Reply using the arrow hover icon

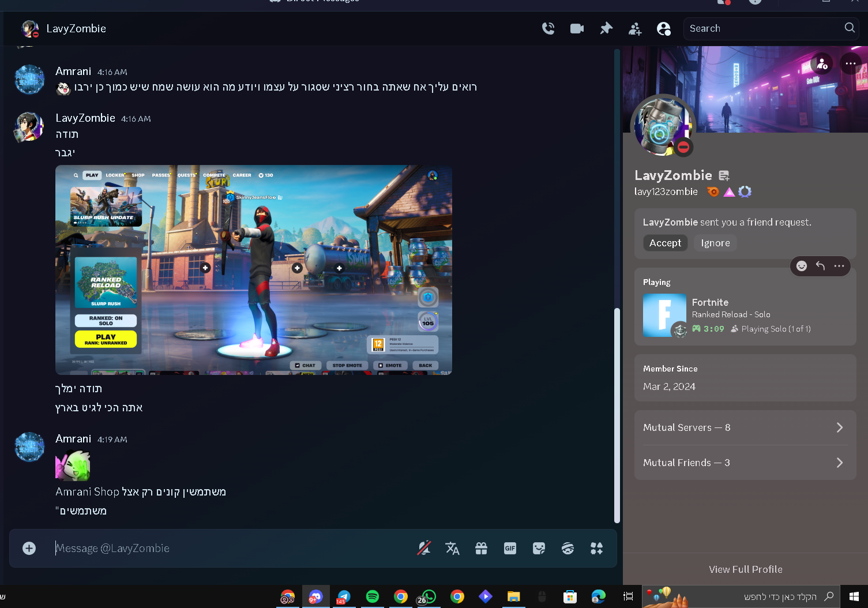[x=820, y=265]
